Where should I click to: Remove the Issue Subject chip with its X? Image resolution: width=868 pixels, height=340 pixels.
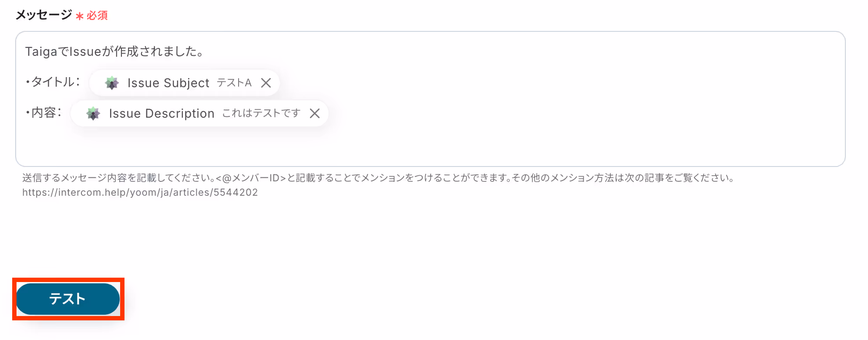pos(266,83)
